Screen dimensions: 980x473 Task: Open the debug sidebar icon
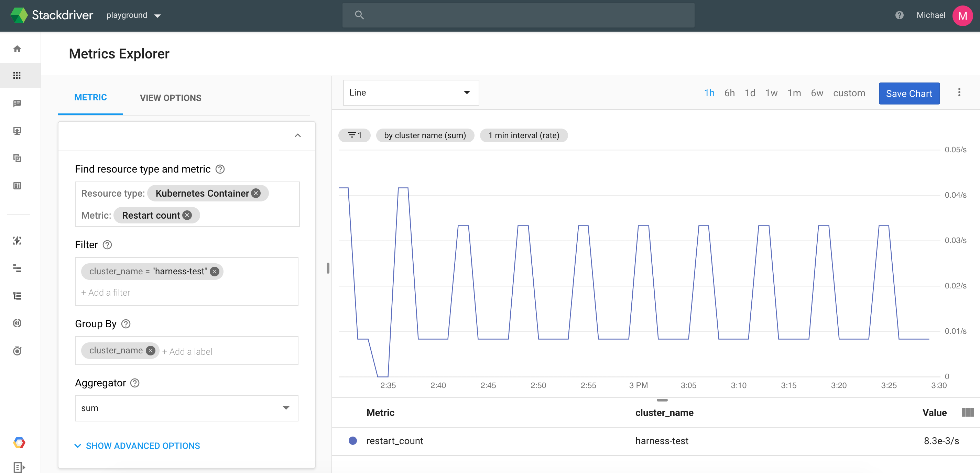(x=17, y=240)
